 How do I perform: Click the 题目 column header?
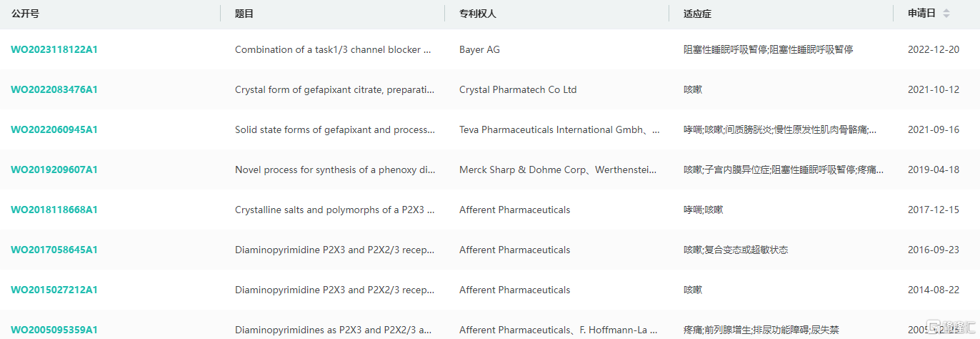click(x=244, y=14)
